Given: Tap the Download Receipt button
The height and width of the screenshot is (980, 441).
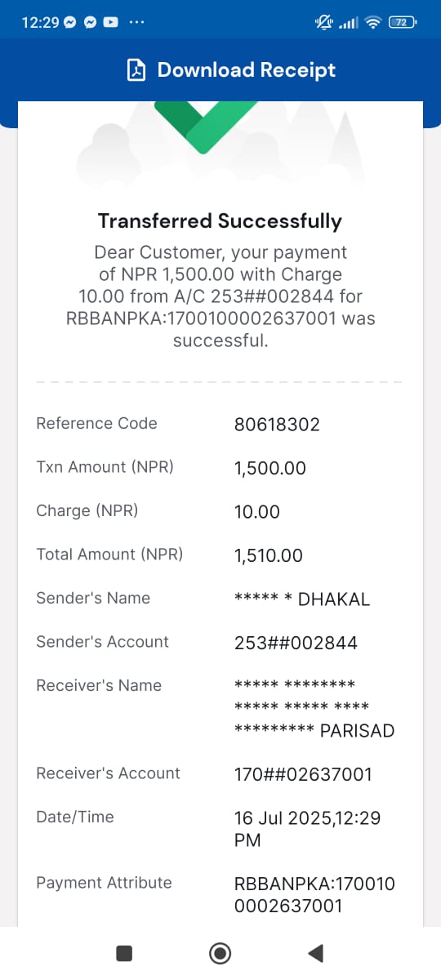Looking at the screenshot, I should tap(231, 70).
